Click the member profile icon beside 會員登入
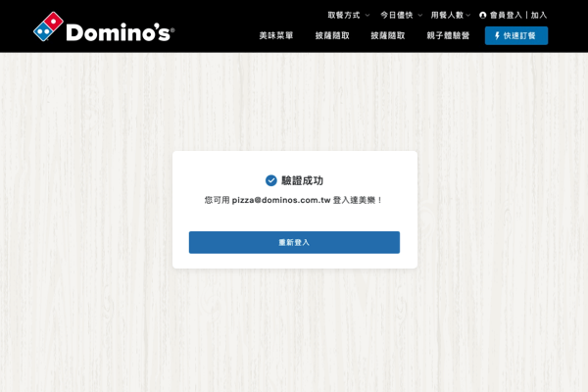588x392 pixels. tap(482, 15)
